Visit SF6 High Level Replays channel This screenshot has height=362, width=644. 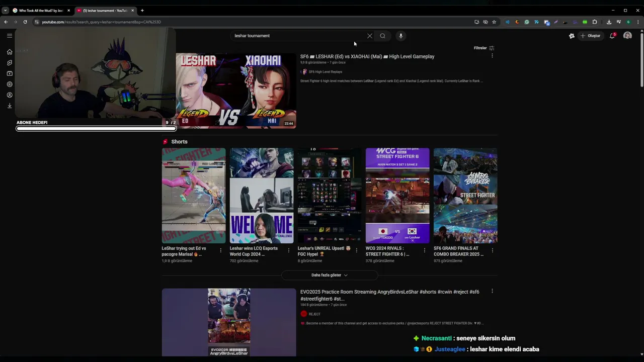325,72
